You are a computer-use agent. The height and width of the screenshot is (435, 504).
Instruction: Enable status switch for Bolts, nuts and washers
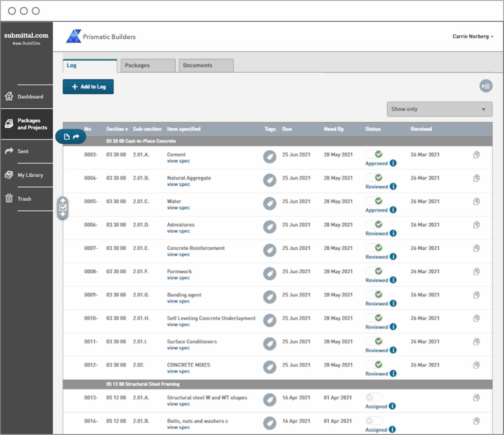pyautogui.click(x=374, y=421)
